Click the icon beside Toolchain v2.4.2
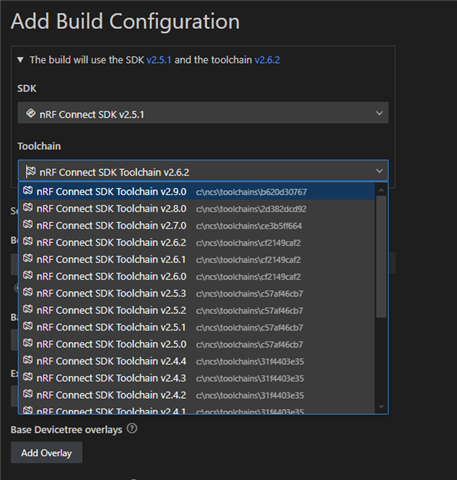 tap(28, 395)
